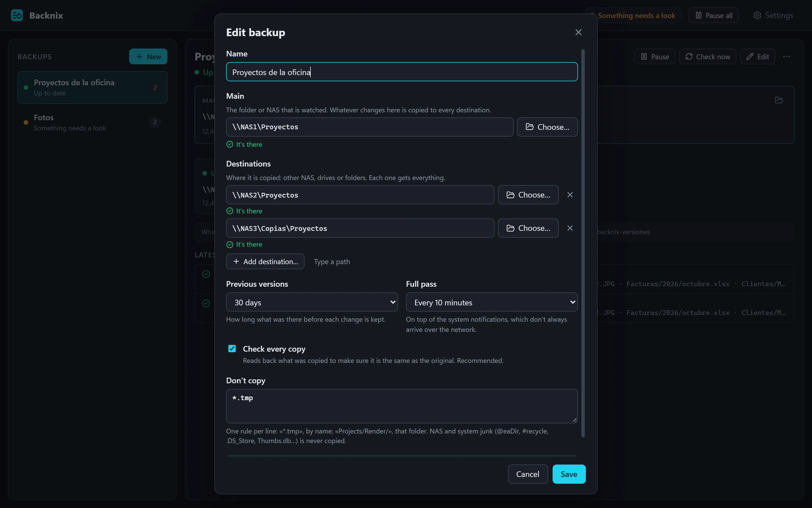Click the second latest activity check icon
Image resolution: width=812 pixels, height=508 pixels.
coord(206,303)
